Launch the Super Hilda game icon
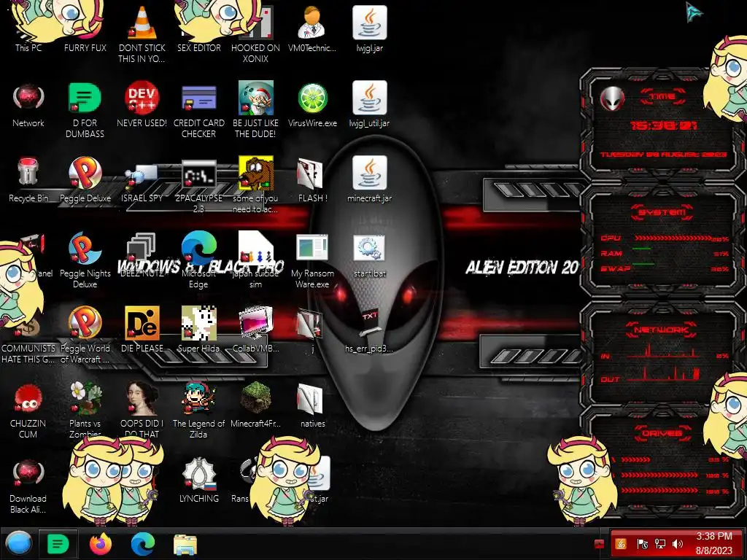The width and height of the screenshot is (747, 560). click(x=199, y=330)
